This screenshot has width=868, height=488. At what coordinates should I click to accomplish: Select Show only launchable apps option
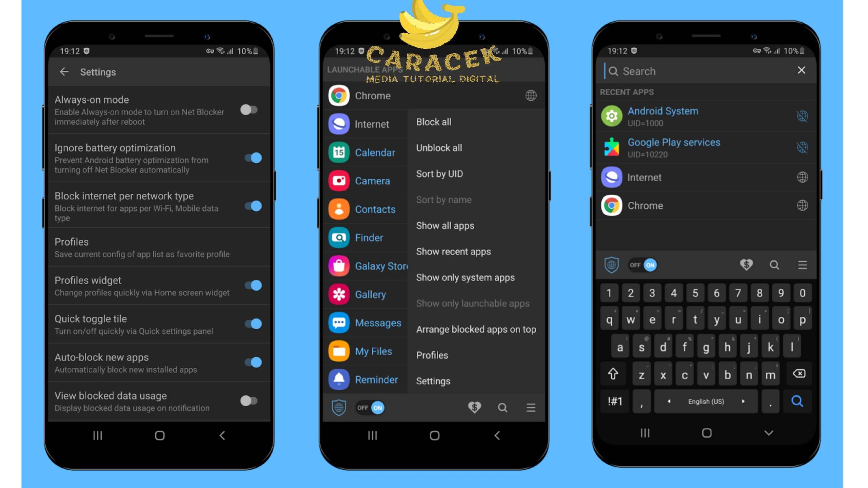point(473,303)
